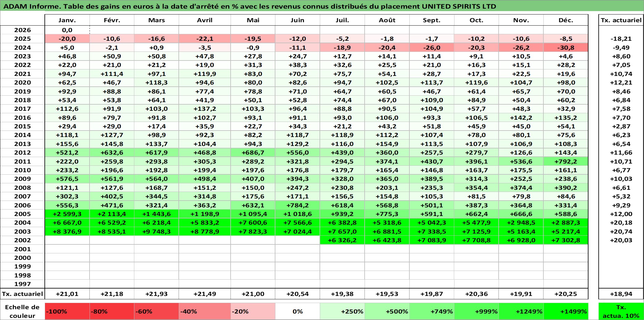Select the +576,5 cell in 2009
The image size is (644, 320).
pos(67,179)
